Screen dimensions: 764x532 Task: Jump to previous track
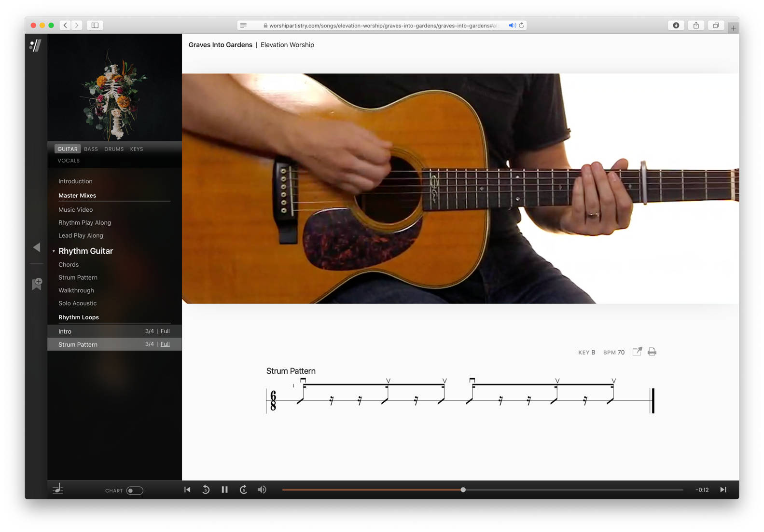point(187,490)
